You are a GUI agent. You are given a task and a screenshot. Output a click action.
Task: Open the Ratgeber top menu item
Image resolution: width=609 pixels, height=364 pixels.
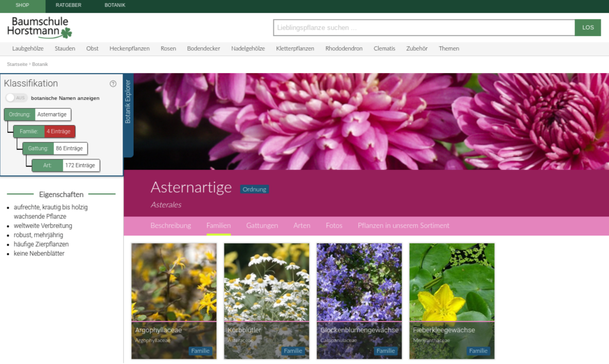coord(68,5)
